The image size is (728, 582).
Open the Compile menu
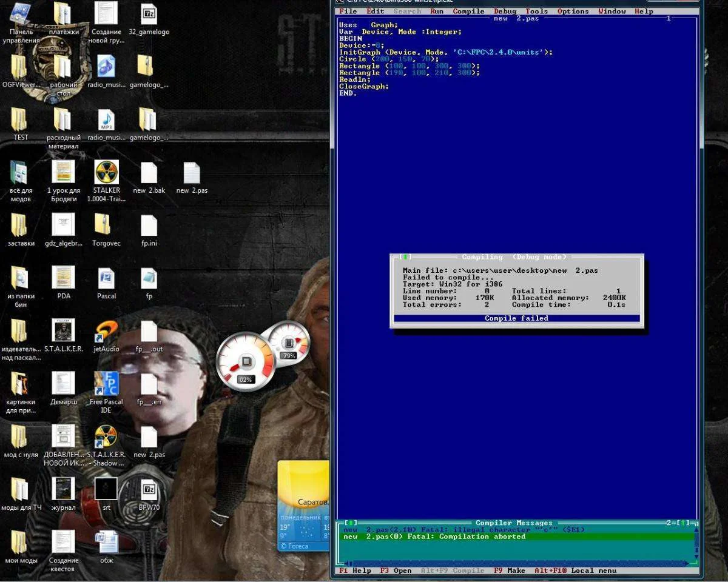coord(468,12)
